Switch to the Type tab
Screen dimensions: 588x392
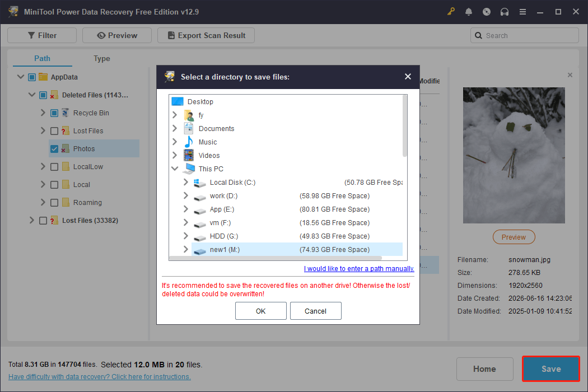click(101, 58)
